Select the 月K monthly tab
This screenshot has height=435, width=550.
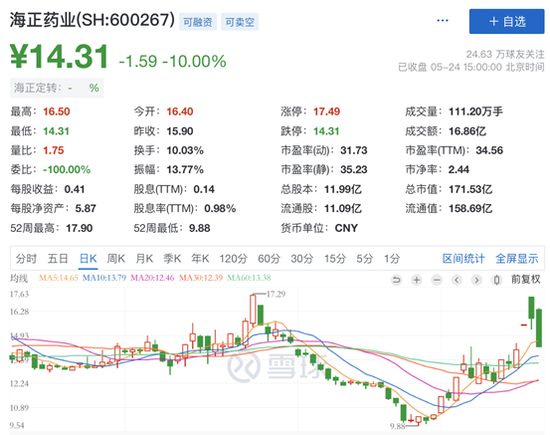click(144, 259)
